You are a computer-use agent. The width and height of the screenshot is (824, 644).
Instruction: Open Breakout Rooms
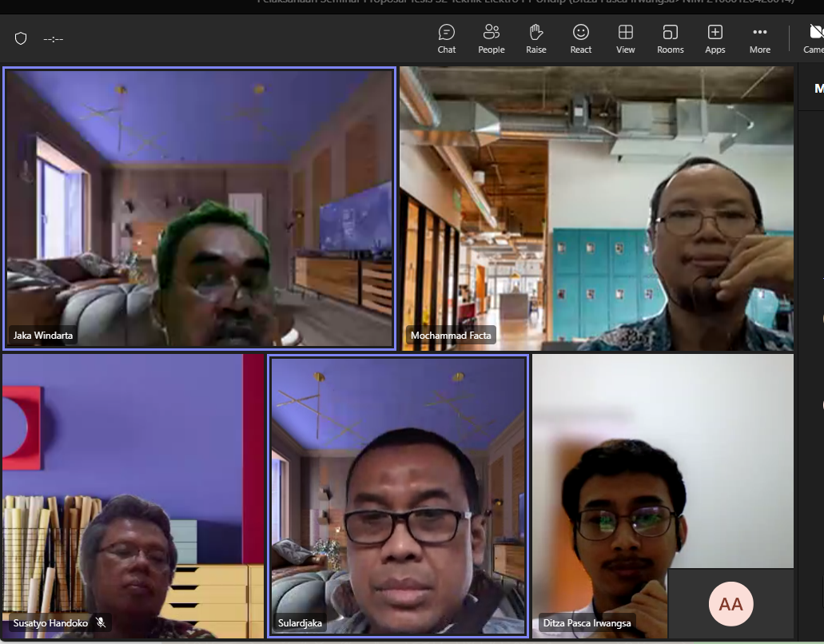670,38
